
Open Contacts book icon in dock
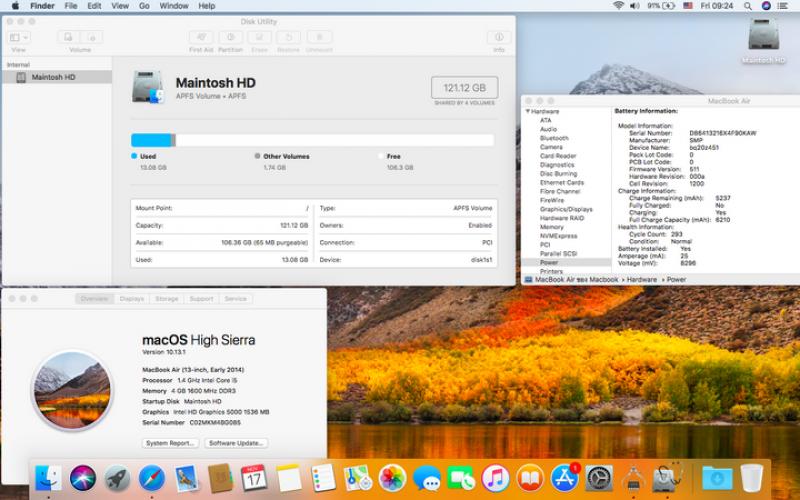point(220,479)
